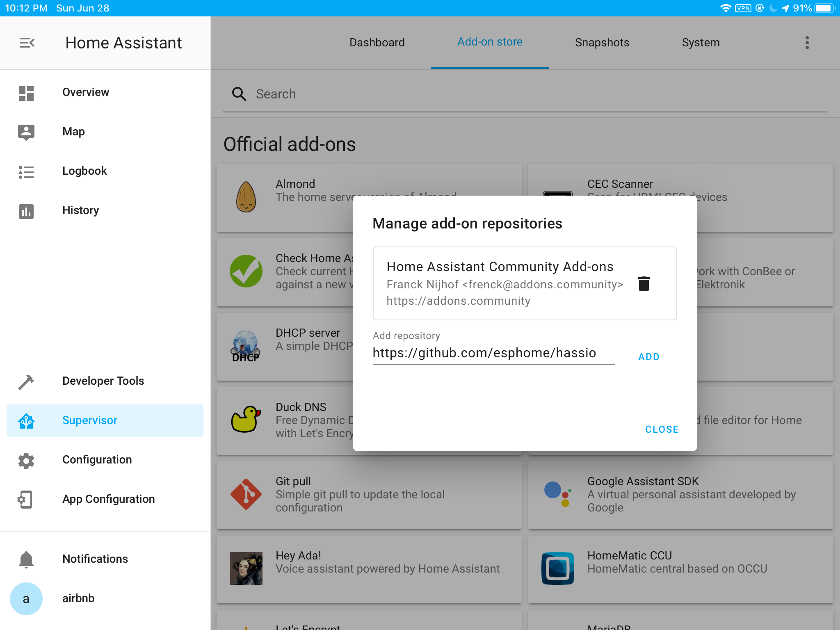Open the Configuration gear icon
The image size is (840, 630).
pos(26,461)
